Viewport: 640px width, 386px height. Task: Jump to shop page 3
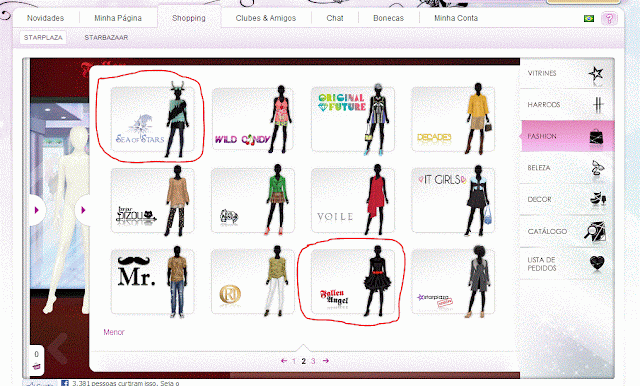point(313,361)
